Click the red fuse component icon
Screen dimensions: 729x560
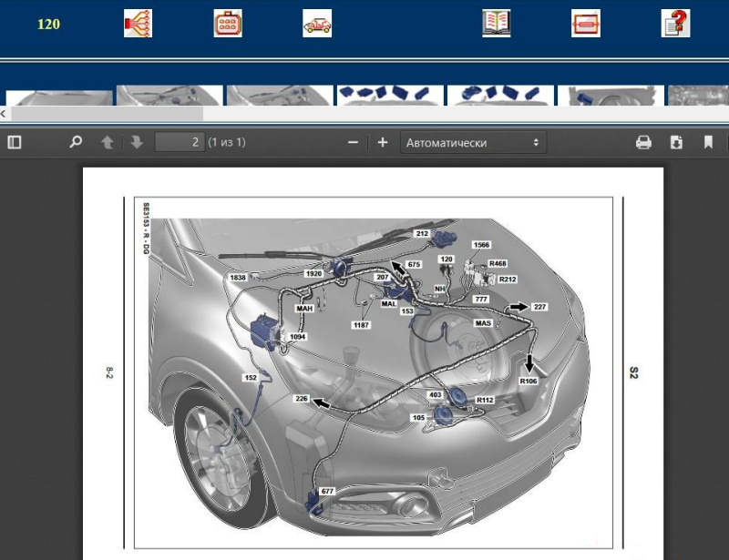(x=585, y=24)
